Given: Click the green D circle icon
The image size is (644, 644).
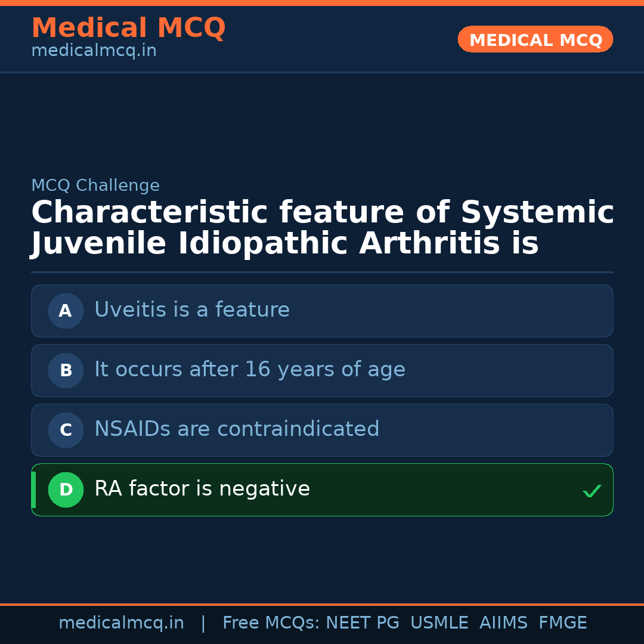Looking at the screenshot, I should [66, 490].
